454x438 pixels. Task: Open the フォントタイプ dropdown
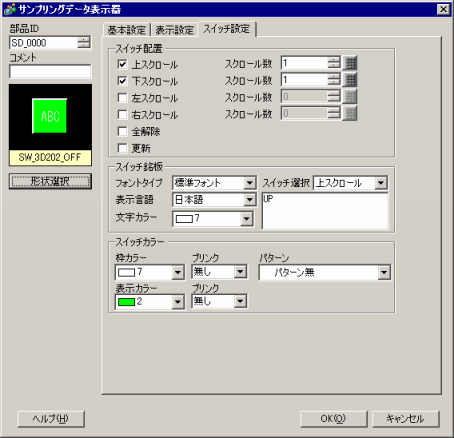[214, 183]
